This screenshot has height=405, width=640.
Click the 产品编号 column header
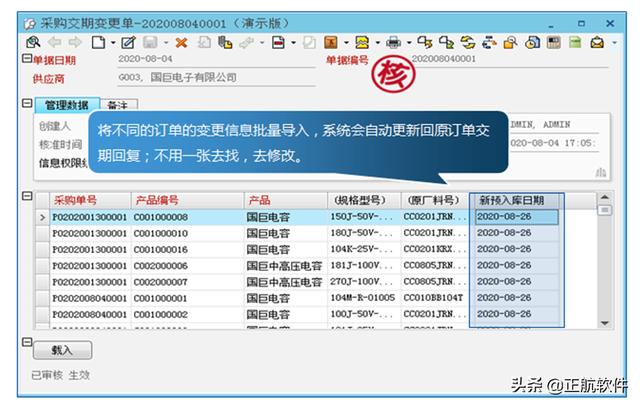pyautogui.click(x=187, y=200)
